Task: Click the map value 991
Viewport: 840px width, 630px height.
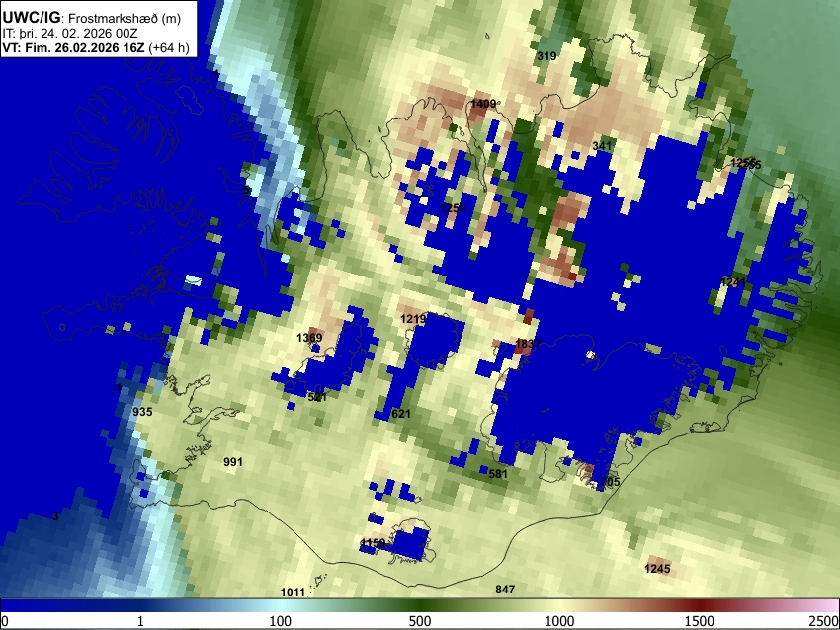Action: point(233,462)
